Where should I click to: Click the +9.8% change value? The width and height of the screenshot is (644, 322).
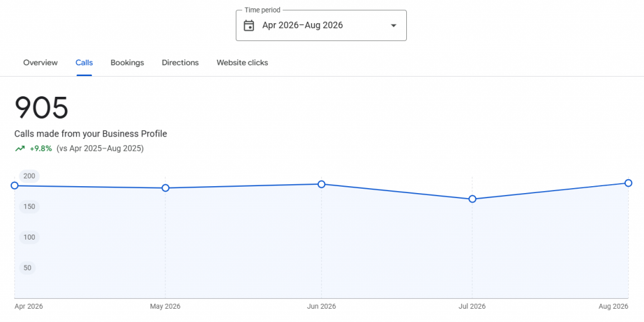(x=41, y=148)
